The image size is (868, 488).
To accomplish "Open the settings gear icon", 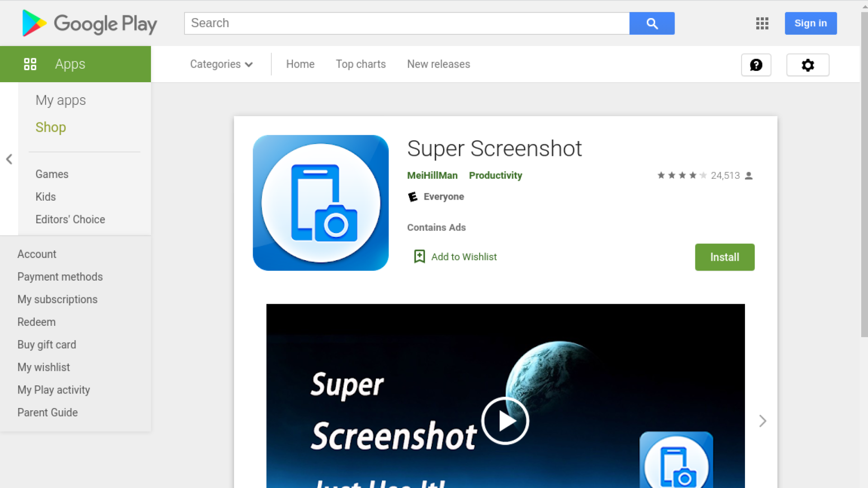I will tap(807, 65).
